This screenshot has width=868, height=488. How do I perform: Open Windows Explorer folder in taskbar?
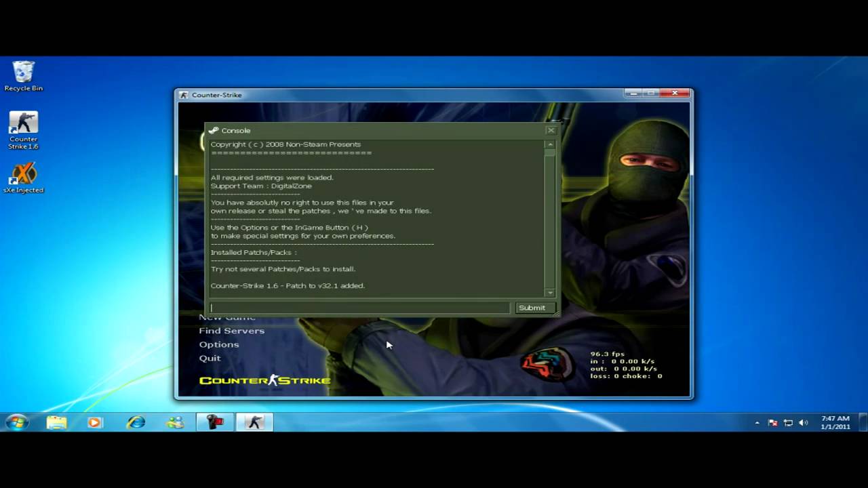[57, 422]
